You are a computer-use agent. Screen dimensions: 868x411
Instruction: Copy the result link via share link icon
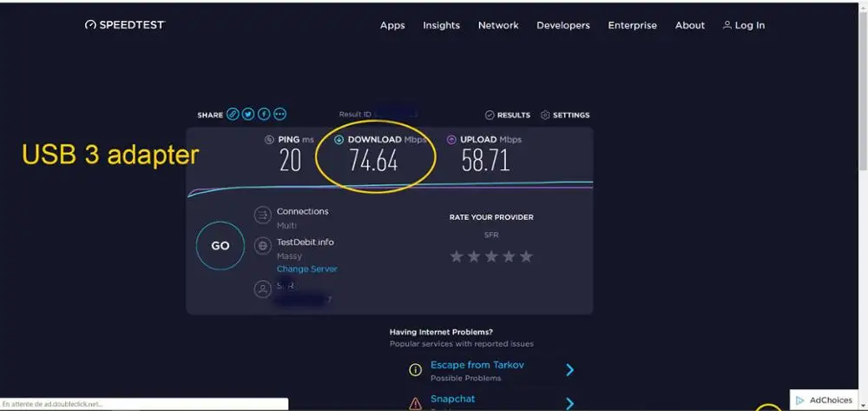pyautogui.click(x=233, y=115)
